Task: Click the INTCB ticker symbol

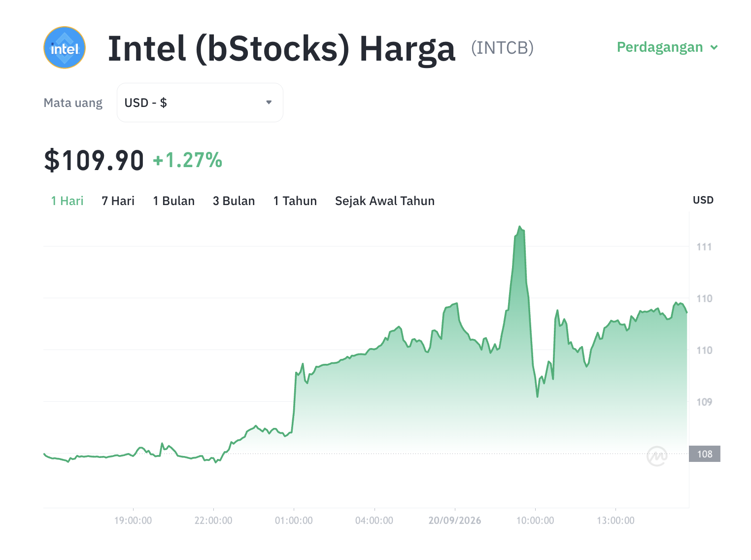Action: tap(502, 48)
